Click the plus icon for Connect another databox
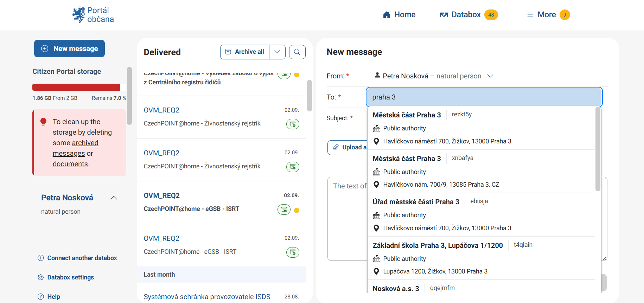 (x=41, y=258)
